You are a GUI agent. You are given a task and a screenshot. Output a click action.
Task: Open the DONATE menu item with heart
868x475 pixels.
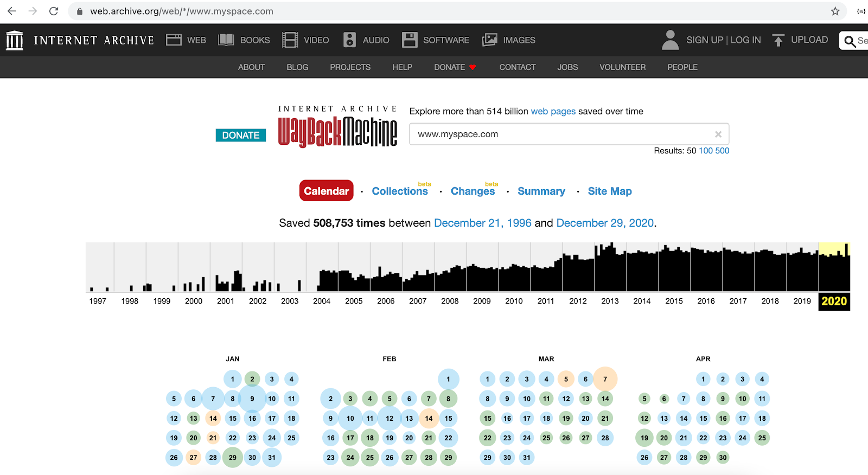[455, 67]
